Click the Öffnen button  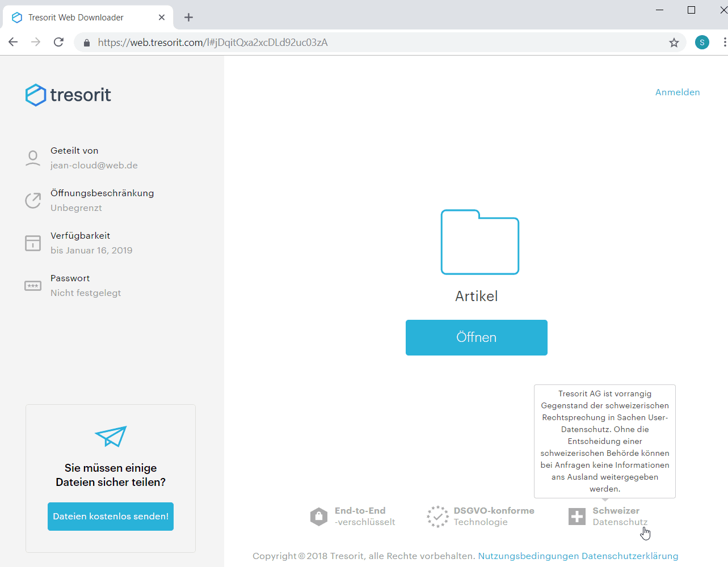point(477,337)
